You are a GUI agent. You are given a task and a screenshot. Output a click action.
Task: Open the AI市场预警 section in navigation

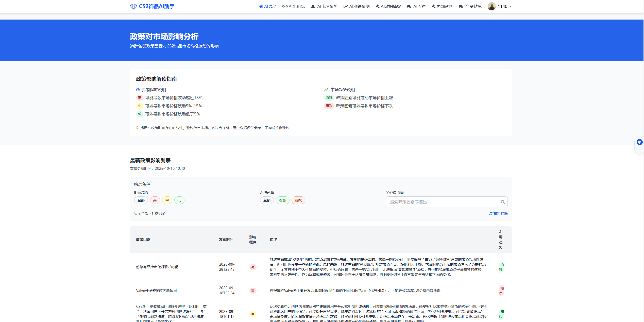pos(324,6)
